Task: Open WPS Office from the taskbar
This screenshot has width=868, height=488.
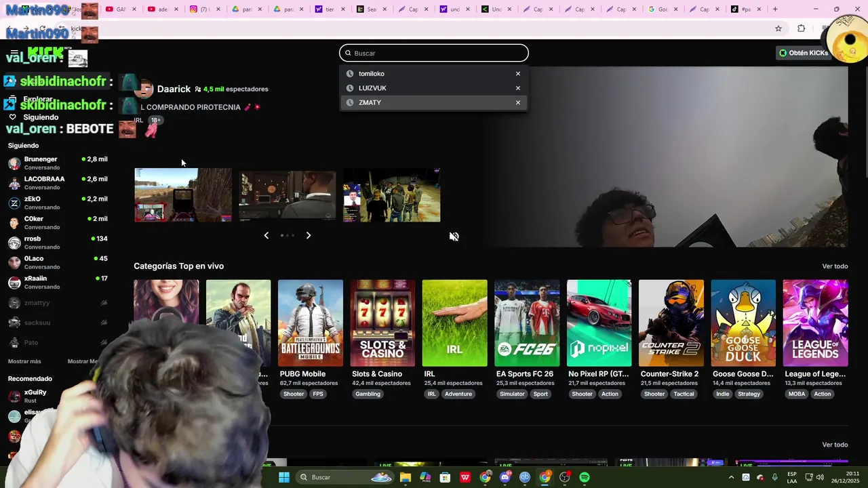Action: pyautogui.click(x=465, y=477)
